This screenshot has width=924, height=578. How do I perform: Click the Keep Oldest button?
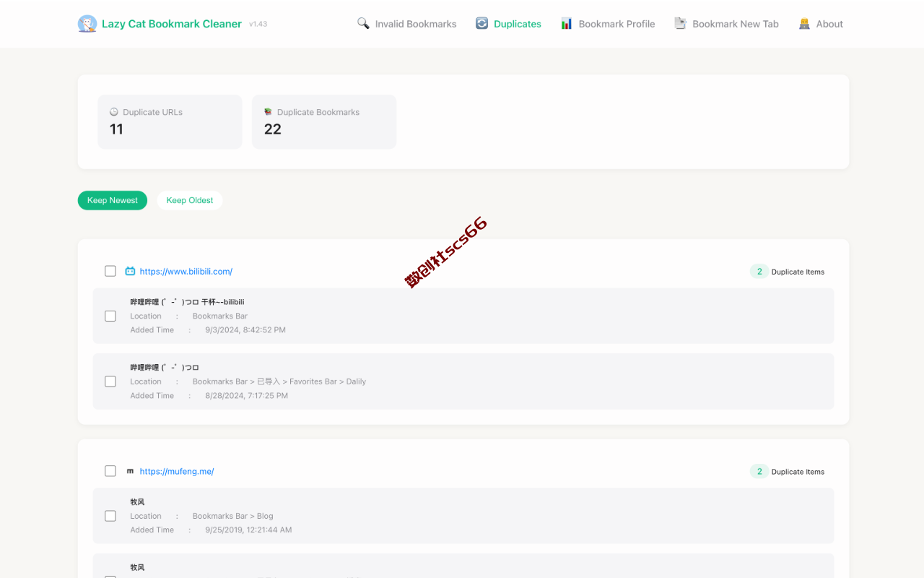click(190, 200)
